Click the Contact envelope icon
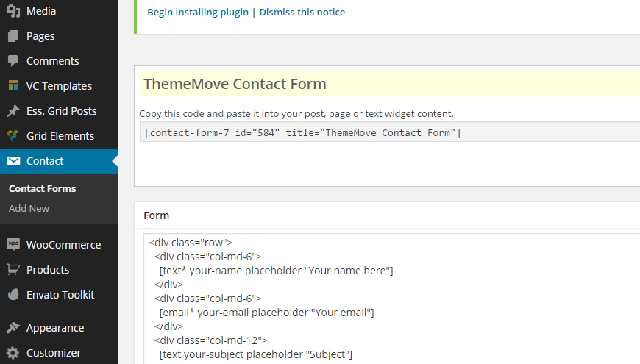Viewport: 640px width, 364px height. pyautogui.click(x=13, y=161)
